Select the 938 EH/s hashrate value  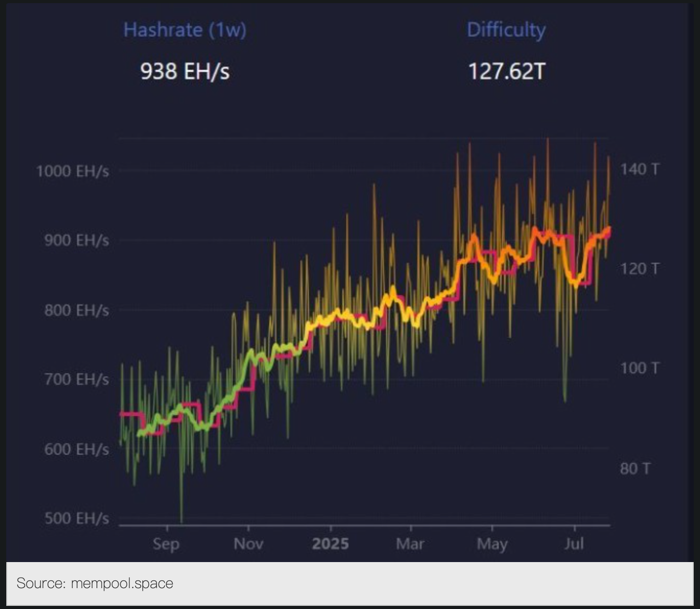[184, 71]
